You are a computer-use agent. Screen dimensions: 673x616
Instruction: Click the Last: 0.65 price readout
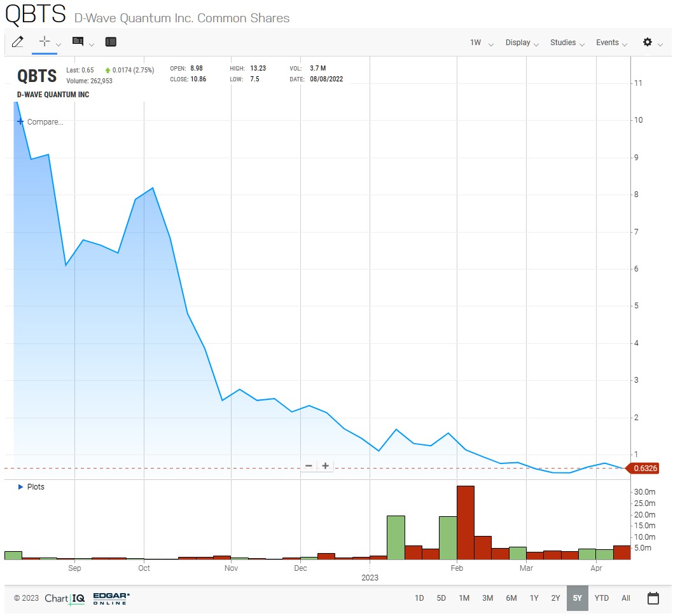click(80, 71)
